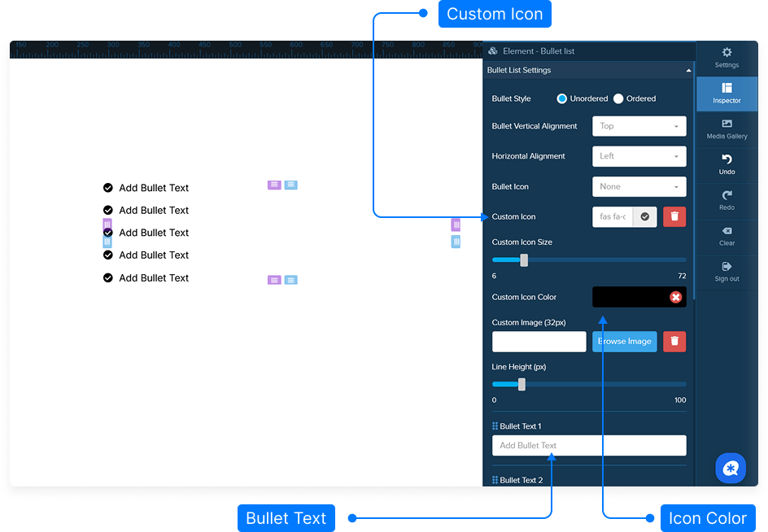Image resolution: width=768 pixels, height=532 pixels.
Task: Open the Bullet Icon dropdown
Action: (639, 186)
